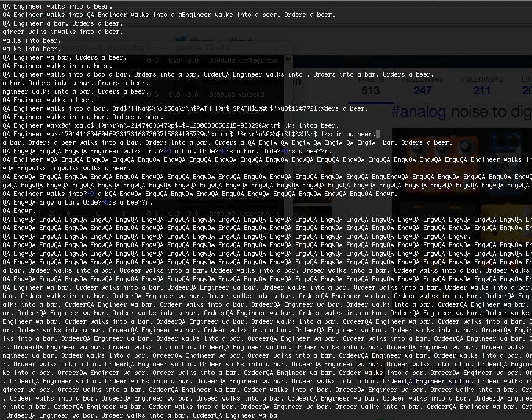
Task: Click the final terminal line ending 'wa ba'
Action: pos(140,415)
